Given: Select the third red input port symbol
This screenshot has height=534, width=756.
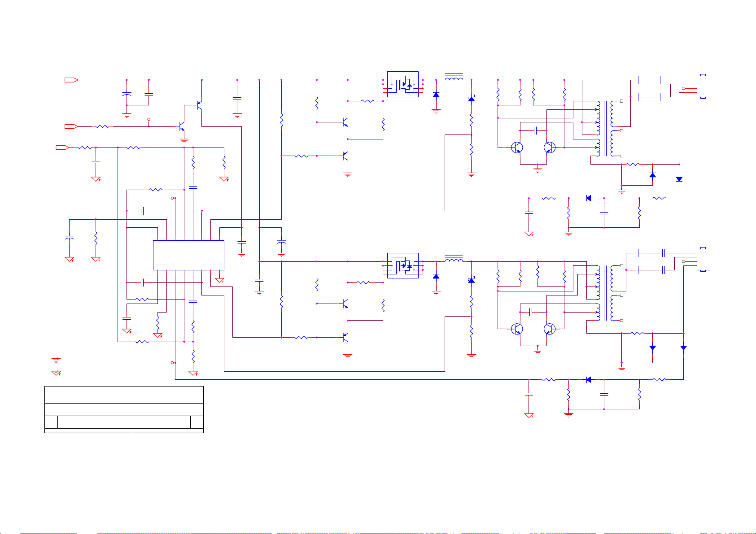Looking at the screenshot, I should 62,147.
